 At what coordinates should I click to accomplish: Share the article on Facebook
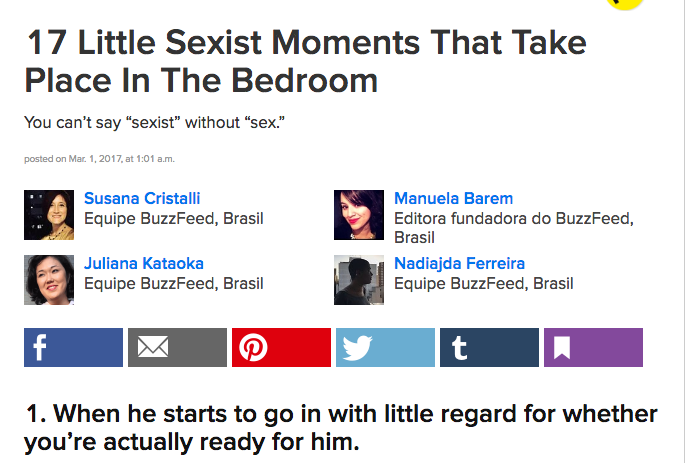click(x=73, y=347)
